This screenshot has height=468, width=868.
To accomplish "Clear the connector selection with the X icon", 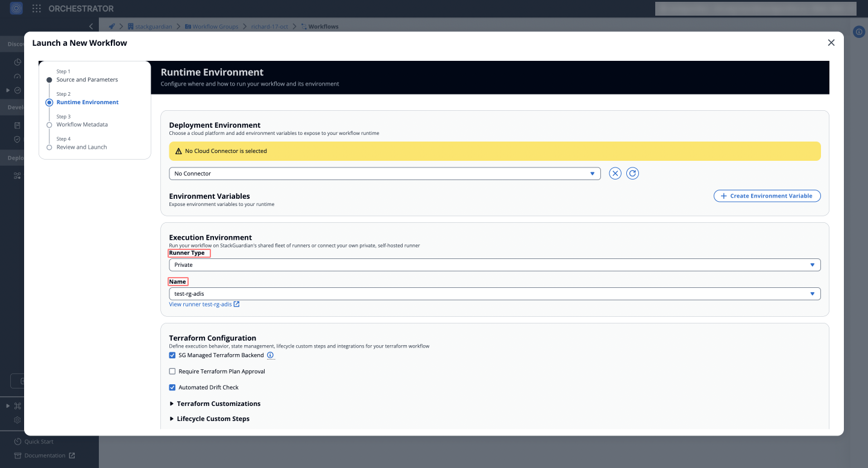I will click(x=615, y=173).
